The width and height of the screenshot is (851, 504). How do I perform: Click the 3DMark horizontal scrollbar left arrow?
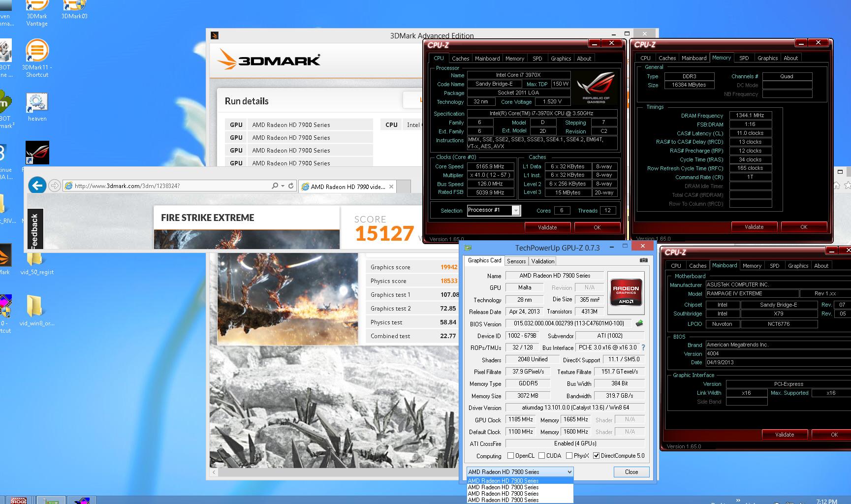214,472
